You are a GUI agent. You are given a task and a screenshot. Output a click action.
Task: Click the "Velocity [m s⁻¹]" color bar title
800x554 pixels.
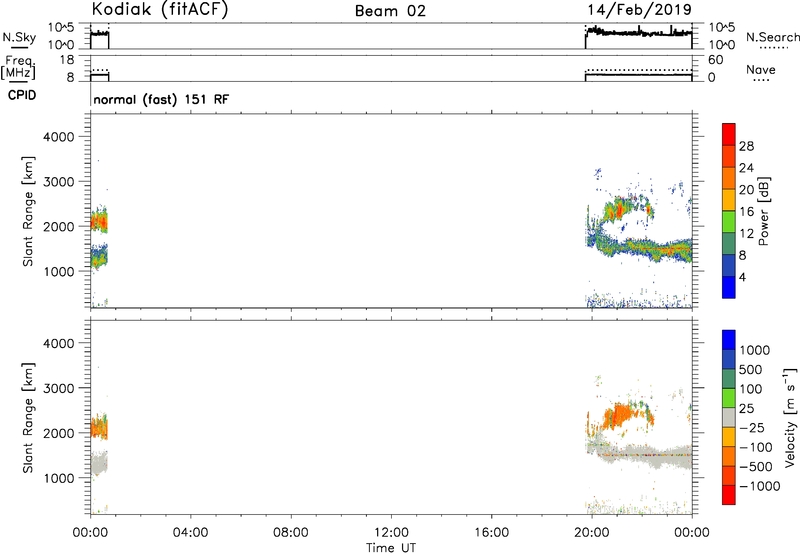(790, 417)
